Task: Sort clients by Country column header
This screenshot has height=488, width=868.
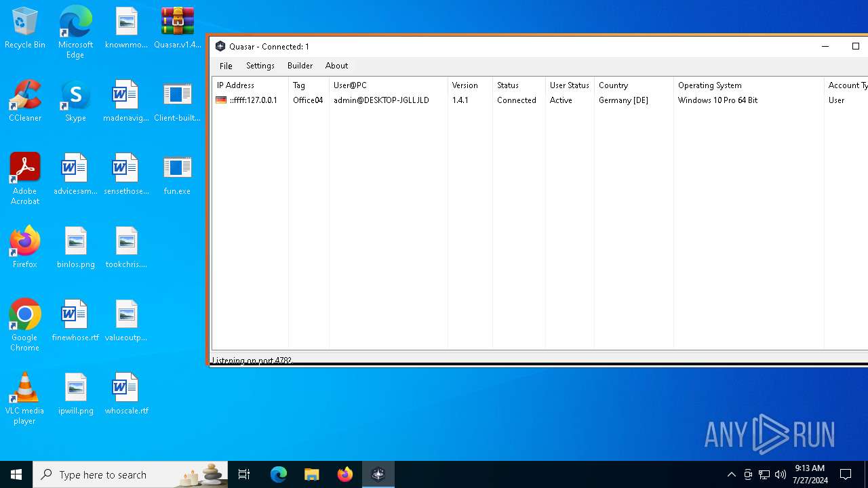Action: click(x=634, y=85)
